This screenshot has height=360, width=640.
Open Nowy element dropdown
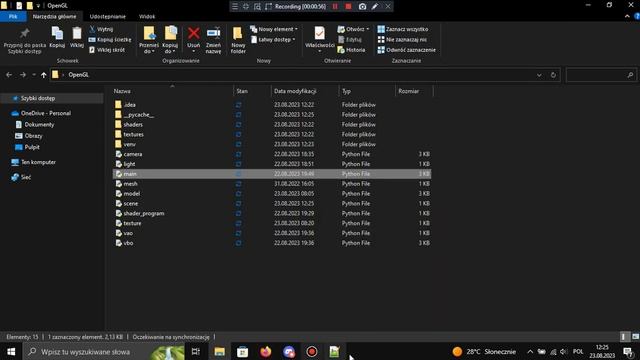[x=274, y=29]
